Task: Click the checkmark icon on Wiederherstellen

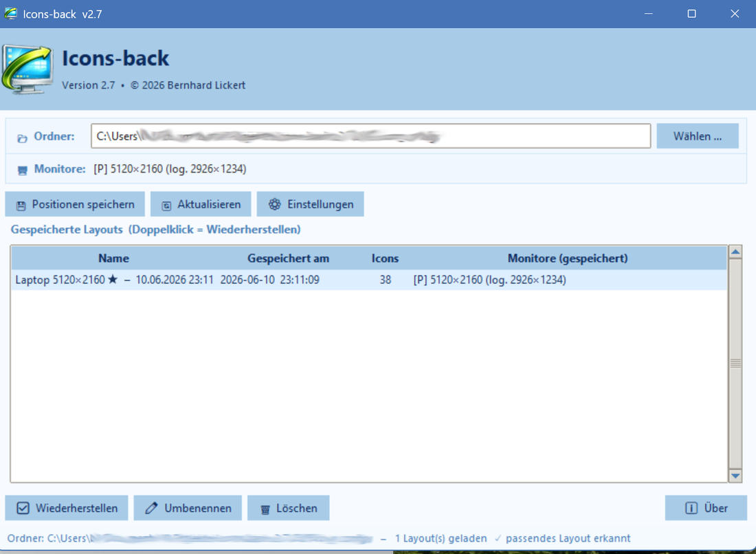Action: pyautogui.click(x=23, y=508)
